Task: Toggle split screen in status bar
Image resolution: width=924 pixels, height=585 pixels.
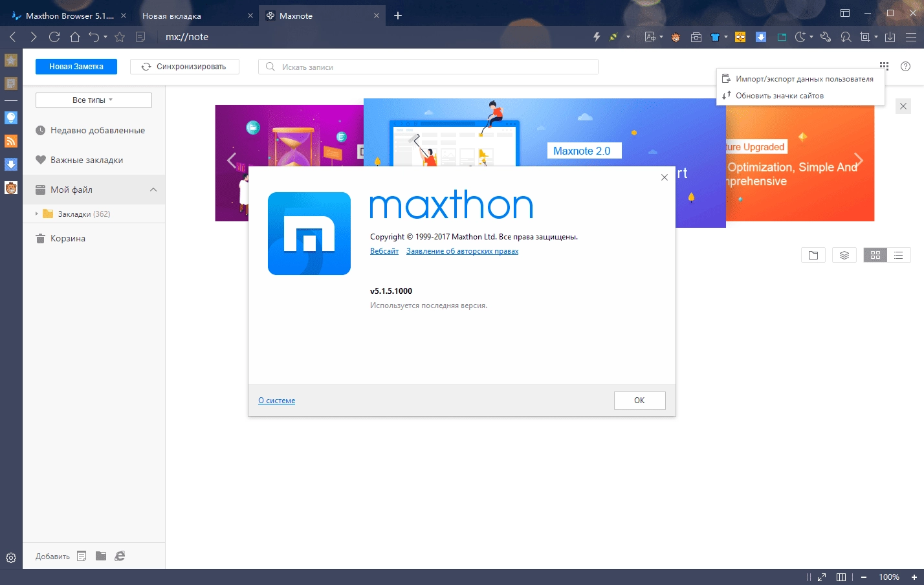Action: tap(841, 577)
